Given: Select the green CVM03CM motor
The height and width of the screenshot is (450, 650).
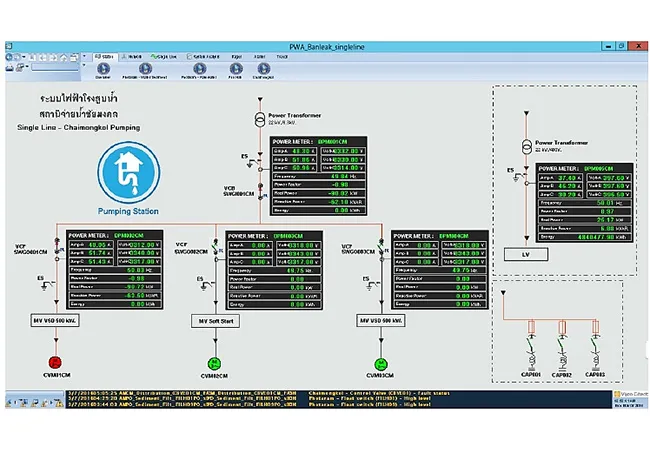Looking at the screenshot, I should 381,364.
